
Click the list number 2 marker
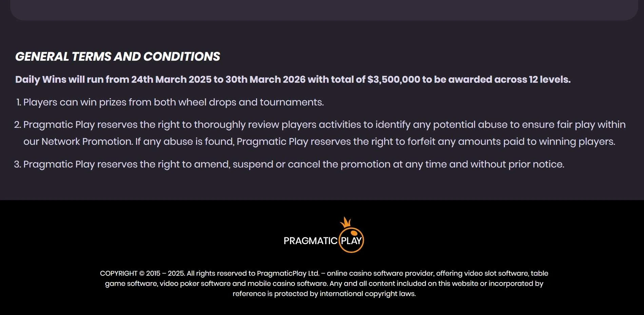coord(18,125)
